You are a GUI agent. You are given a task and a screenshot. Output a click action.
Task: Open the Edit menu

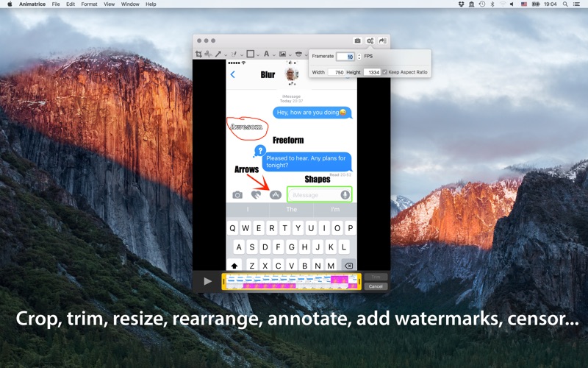(71, 4)
